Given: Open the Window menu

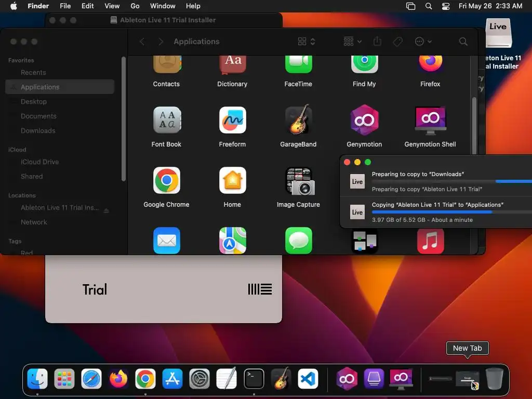Looking at the screenshot, I should coord(163,6).
